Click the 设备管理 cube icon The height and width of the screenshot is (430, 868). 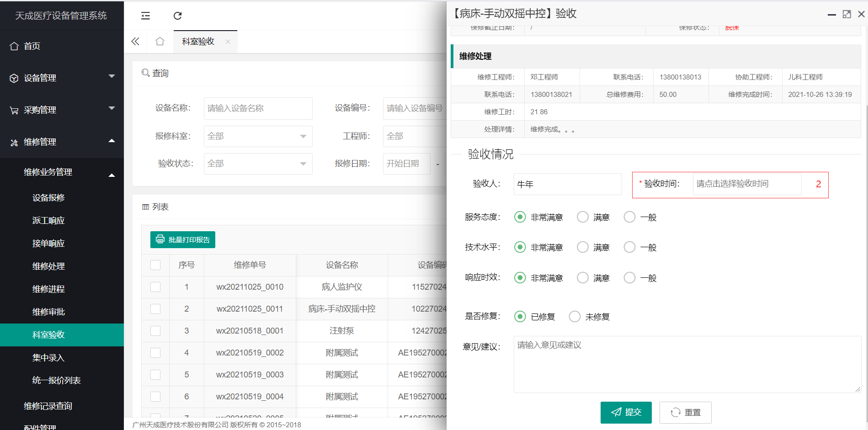(x=14, y=78)
